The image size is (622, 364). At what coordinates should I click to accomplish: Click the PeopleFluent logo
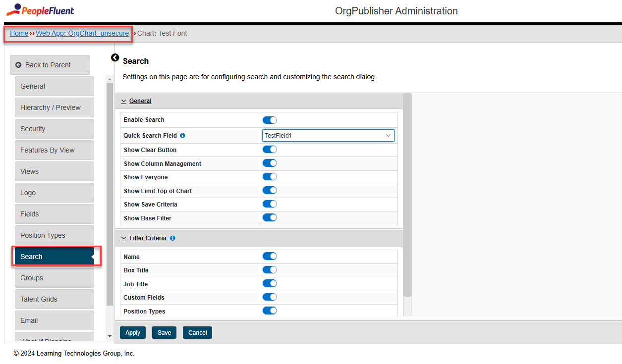click(x=40, y=10)
